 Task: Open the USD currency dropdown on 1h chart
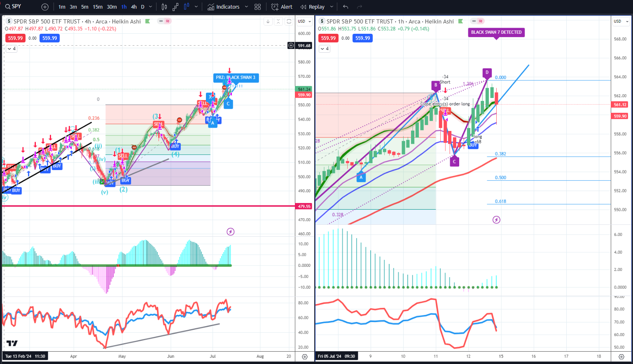point(621,21)
